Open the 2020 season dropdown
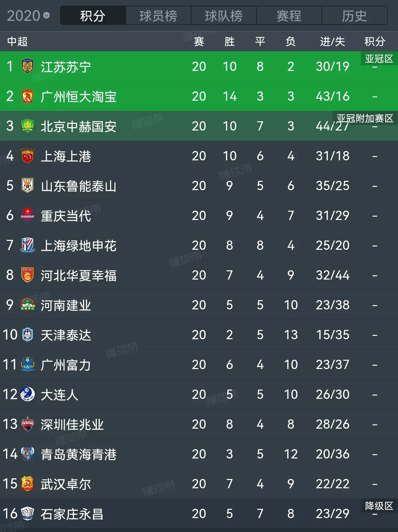Viewport: 398px width, 532px height. [x=28, y=16]
